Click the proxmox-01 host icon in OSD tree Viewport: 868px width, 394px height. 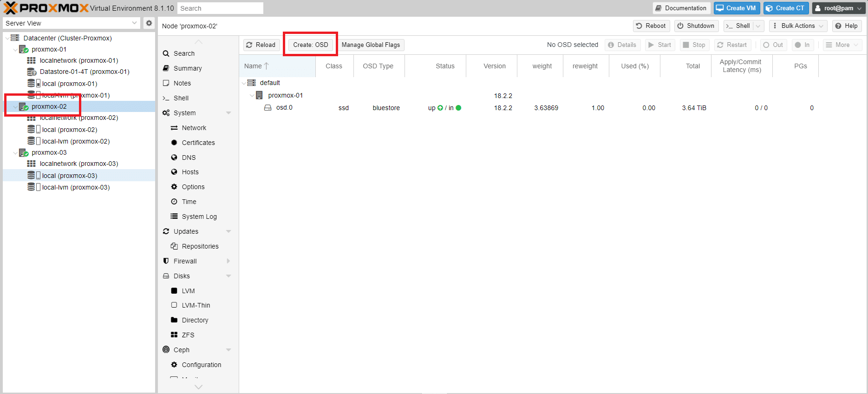[x=259, y=95]
